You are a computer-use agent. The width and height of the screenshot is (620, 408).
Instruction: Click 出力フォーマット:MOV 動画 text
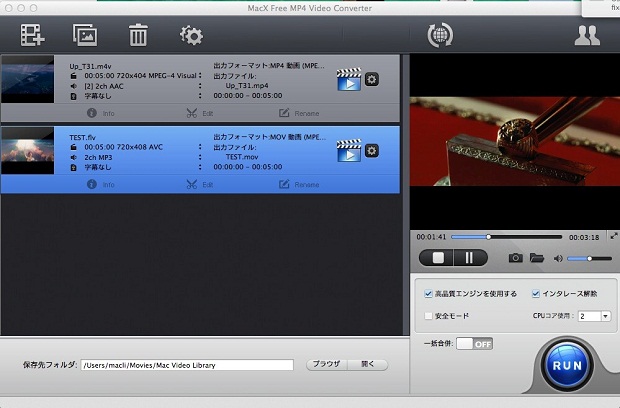click(270, 137)
